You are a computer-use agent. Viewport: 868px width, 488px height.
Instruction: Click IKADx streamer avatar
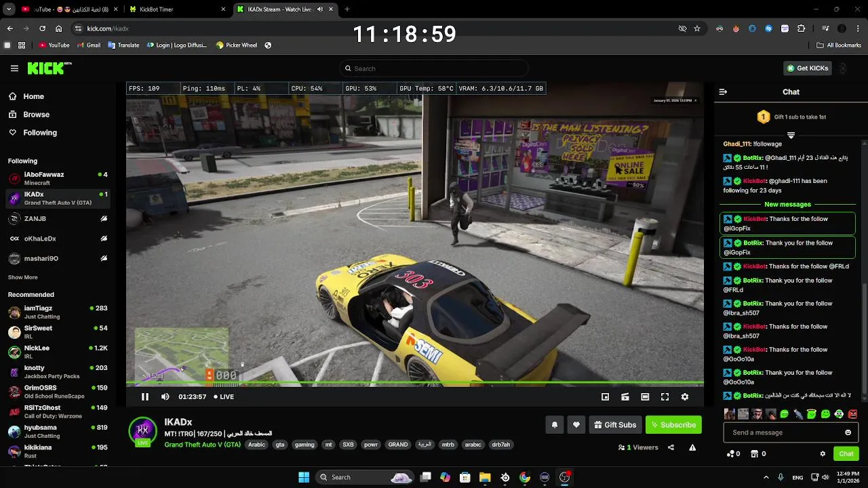(x=142, y=430)
